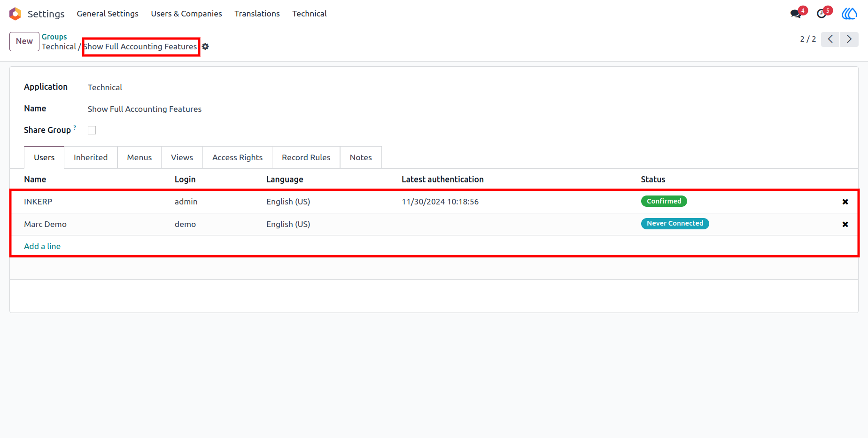Open the Odoo apps home icon
The image size is (868, 438).
pos(15,14)
